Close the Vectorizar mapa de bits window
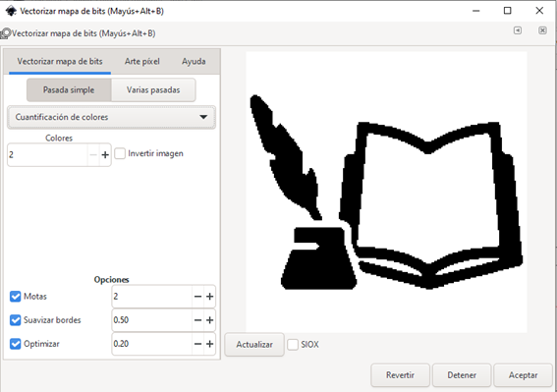 pos(539,11)
